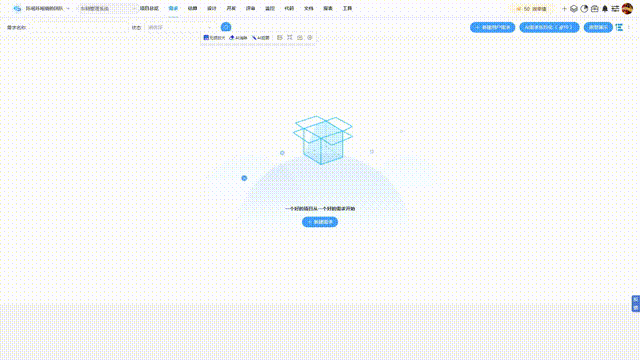Click the expand-arrows icon in floating toolbar

coord(290,38)
